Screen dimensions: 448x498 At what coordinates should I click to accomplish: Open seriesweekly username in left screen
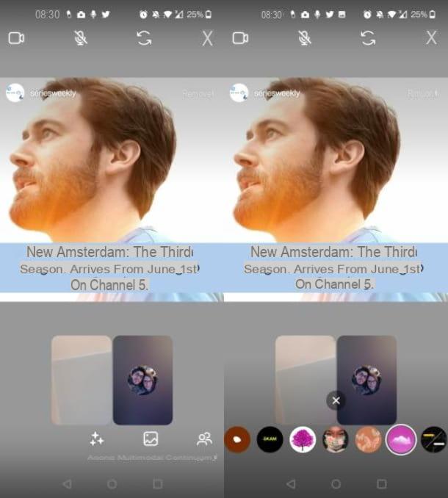coord(53,93)
